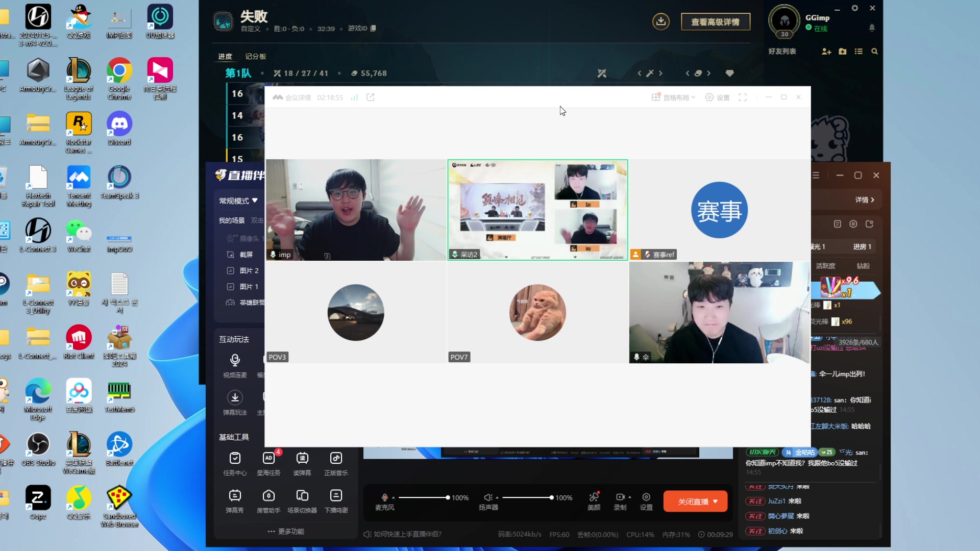
Task: Toggle imp participant microphone indicator
Action: (x=273, y=255)
